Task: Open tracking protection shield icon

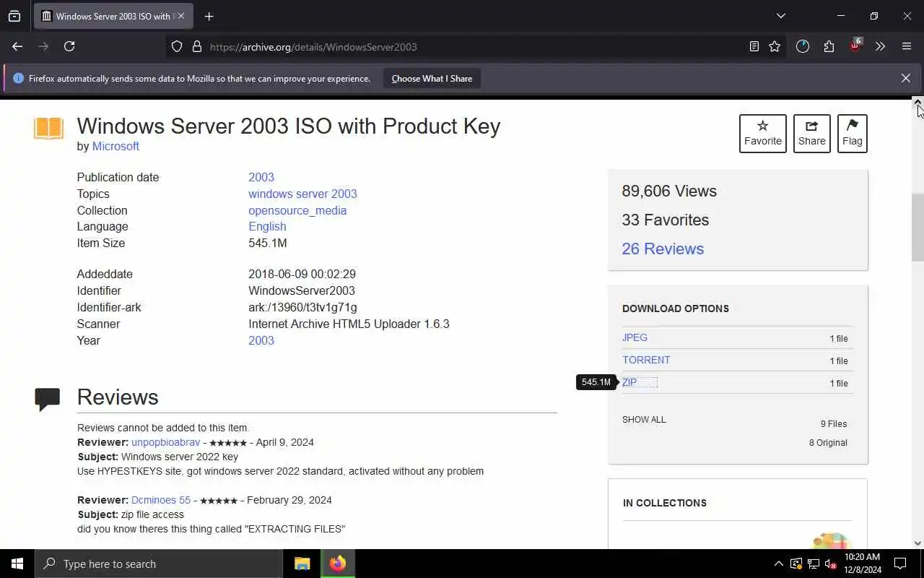Action: [x=177, y=46]
